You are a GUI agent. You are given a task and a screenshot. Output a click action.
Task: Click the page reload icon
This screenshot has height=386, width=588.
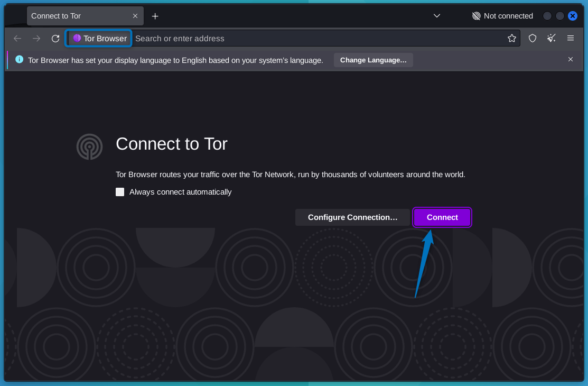pyautogui.click(x=55, y=38)
